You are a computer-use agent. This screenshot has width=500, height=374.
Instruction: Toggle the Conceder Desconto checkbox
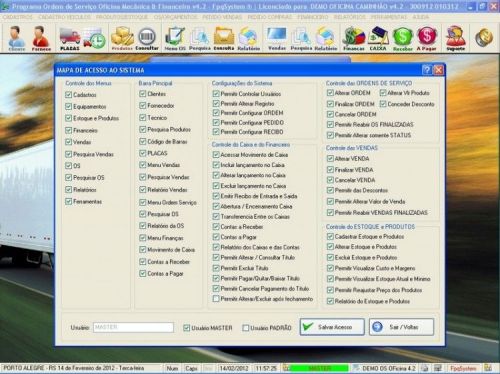(x=383, y=104)
